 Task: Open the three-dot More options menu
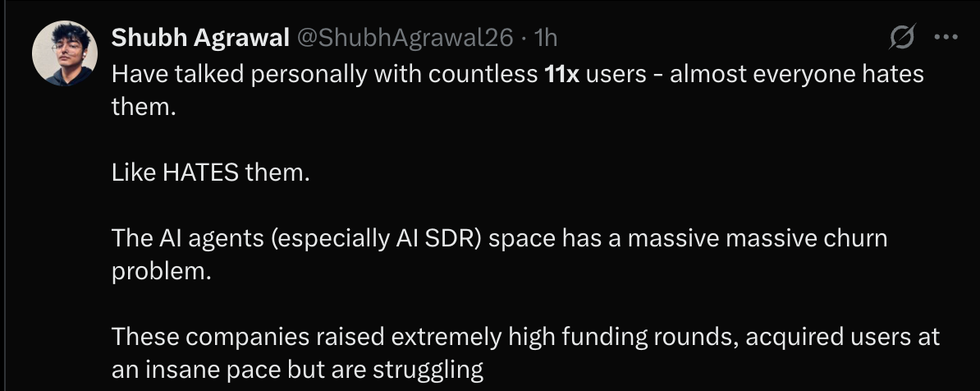pos(946,38)
